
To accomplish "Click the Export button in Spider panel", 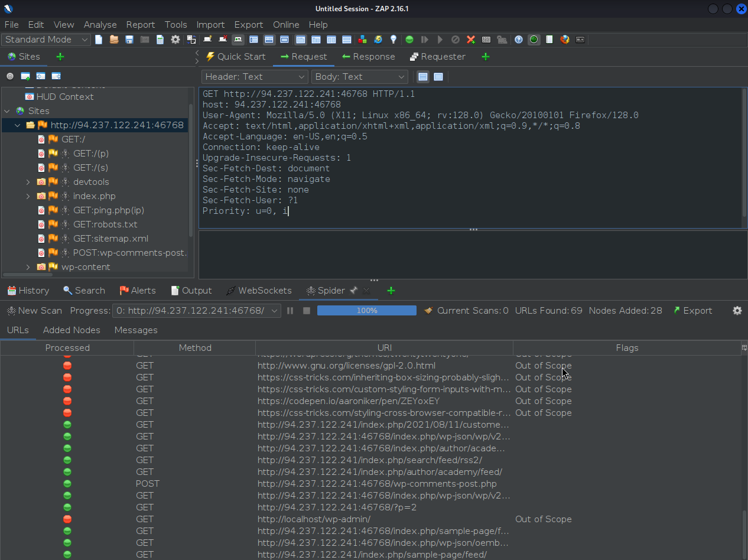I will pyautogui.click(x=692, y=311).
